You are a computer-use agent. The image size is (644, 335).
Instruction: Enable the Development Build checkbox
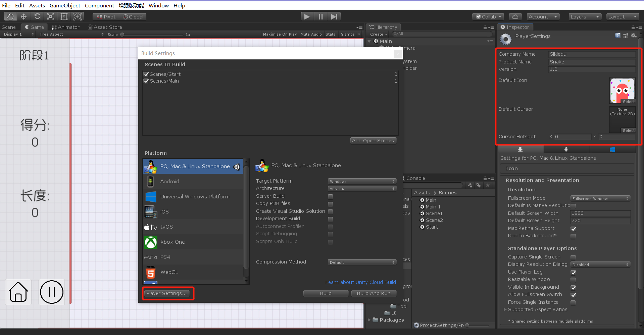point(331,219)
